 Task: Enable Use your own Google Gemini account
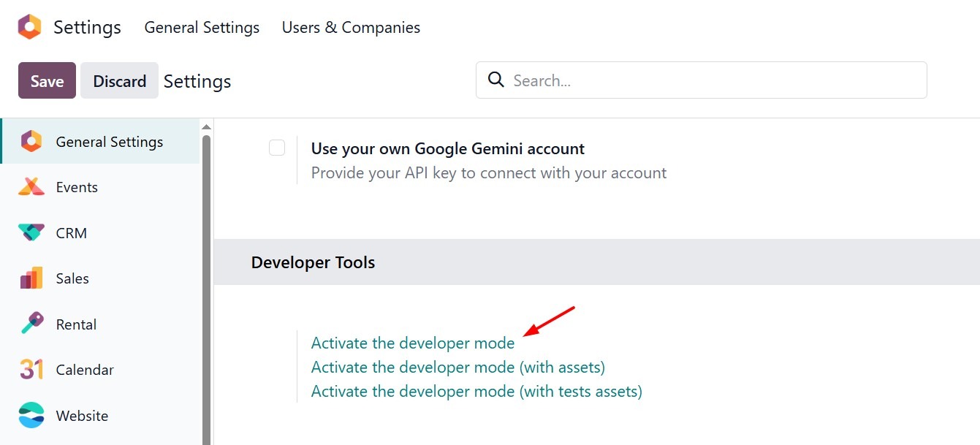[277, 148]
